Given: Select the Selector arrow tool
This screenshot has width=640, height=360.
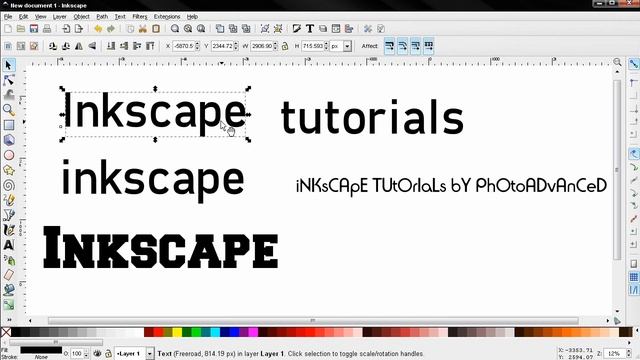Looking at the screenshot, I should coord(9,65).
